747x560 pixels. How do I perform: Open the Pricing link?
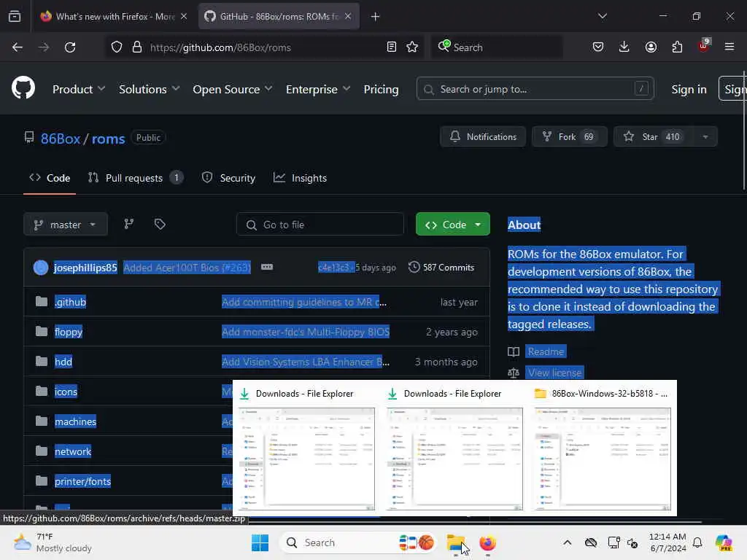pyautogui.click(x=381, y=89)
